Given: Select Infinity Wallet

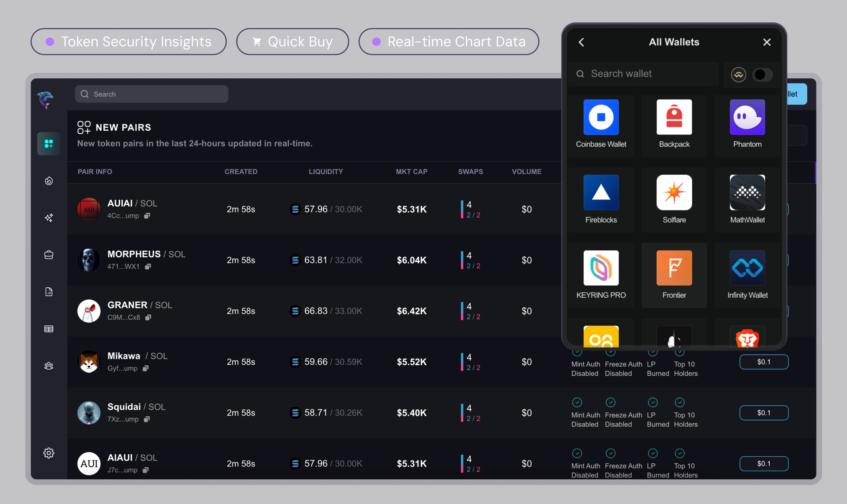Looking at the screenshot, I should point(747,276).
